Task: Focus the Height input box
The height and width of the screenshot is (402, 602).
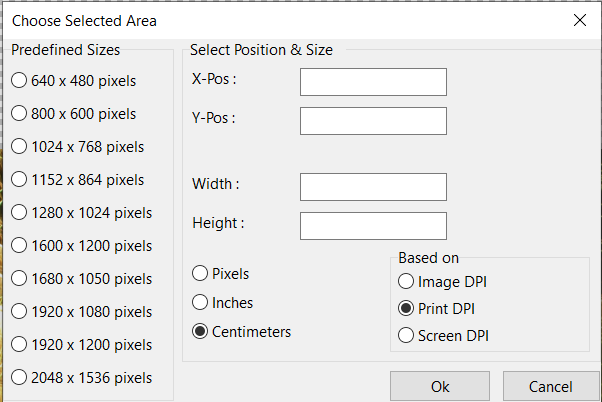Action: 373,225
